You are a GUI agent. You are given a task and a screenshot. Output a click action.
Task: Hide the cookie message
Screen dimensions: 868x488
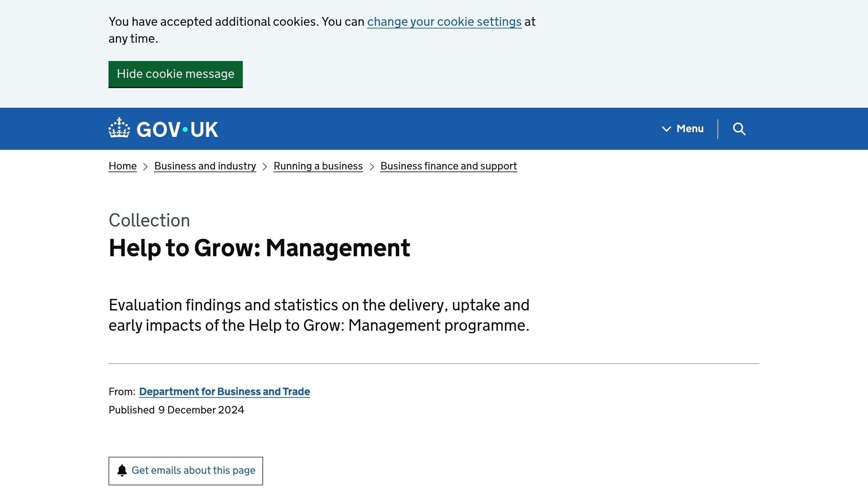175,74
